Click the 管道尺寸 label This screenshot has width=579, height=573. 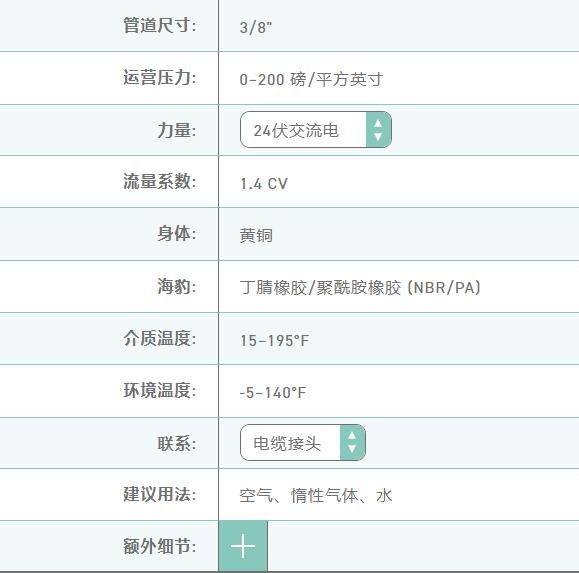coord(160,25)
